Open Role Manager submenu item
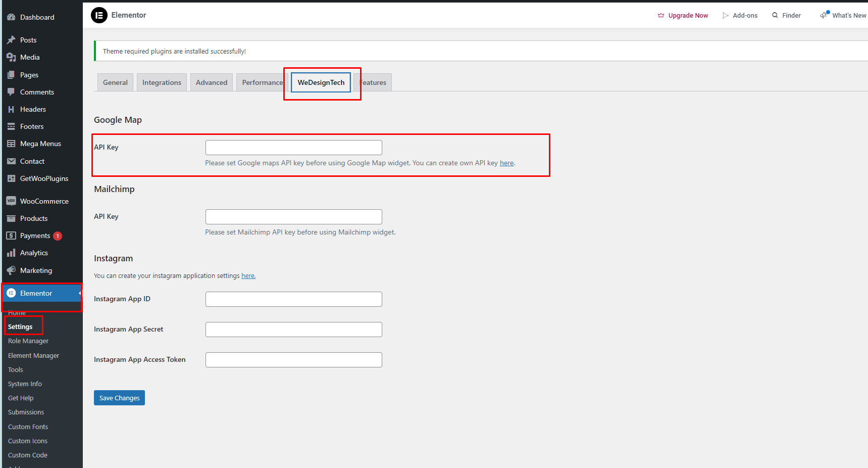868x468 pixels. point(28,341)
